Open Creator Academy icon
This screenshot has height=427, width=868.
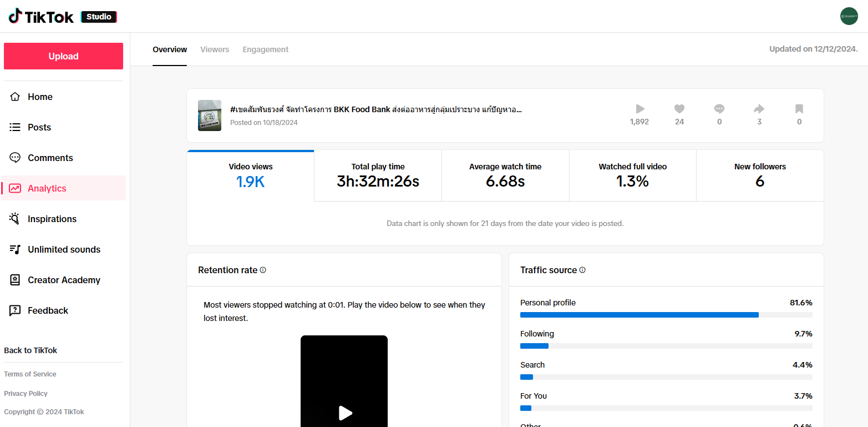[15, 280]
